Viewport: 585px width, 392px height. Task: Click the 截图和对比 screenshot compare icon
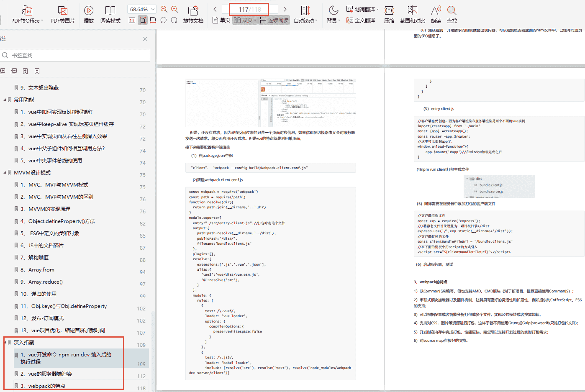click(x=412, y=14)
